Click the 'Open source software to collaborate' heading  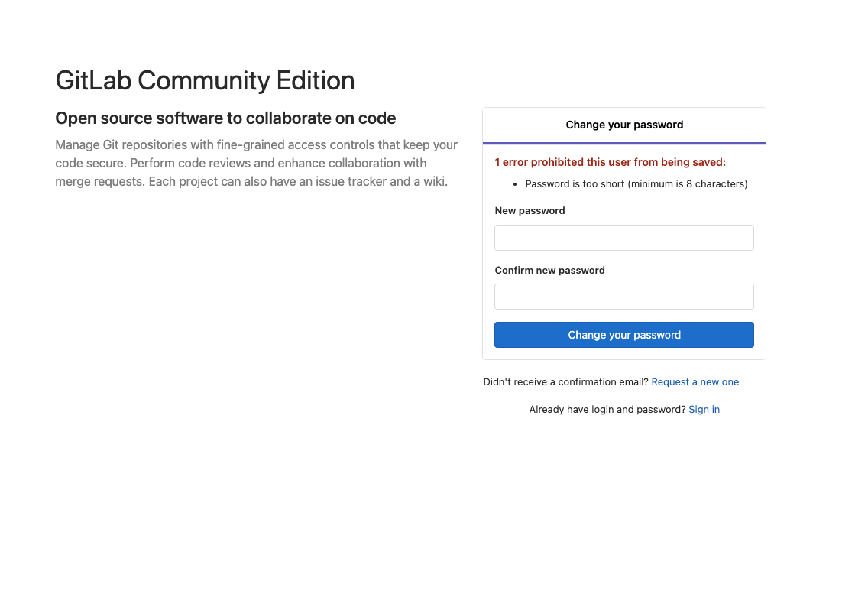pyautogui.click(x=225, y=118)
